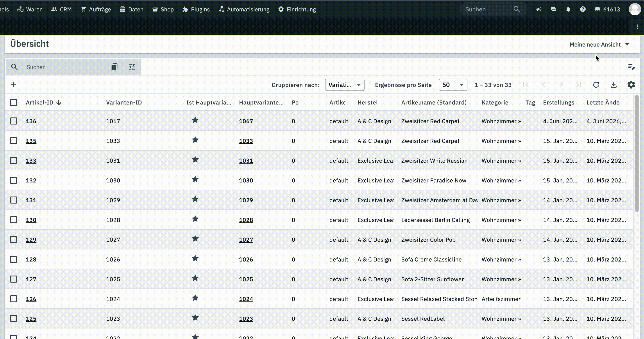Select checkbox for item 130
Screen dimensions: 644x339
point(14,220)
